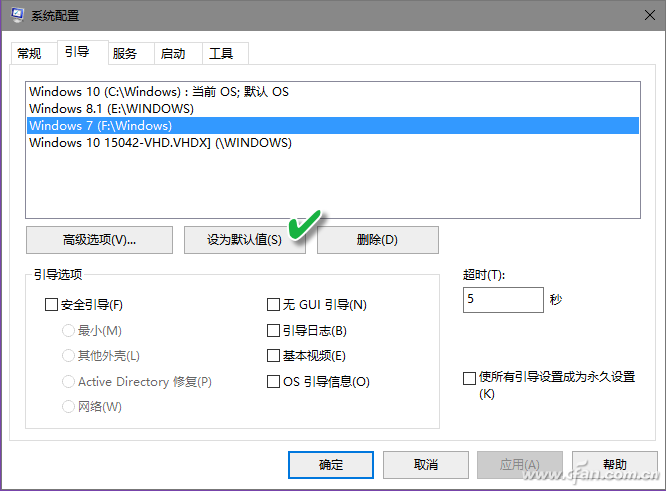The image size is (666, 491).
Task: Click the System Configuration title bar icon
Action: (x=17, y=15)
